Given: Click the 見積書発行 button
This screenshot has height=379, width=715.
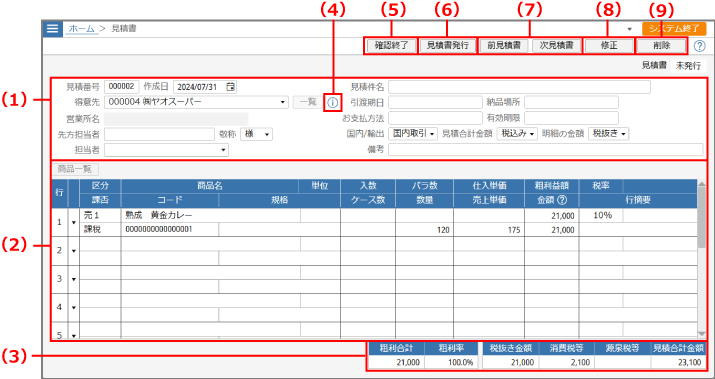Looking at the screenshot, I should pos(447,46).
